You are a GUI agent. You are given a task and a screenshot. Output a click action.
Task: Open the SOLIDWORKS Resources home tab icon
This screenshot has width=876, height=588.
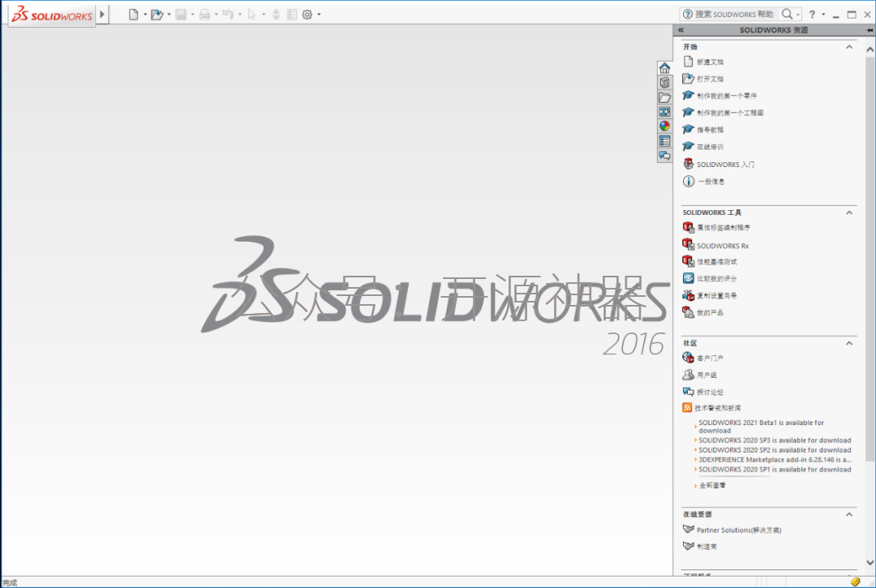click(664, 68)
